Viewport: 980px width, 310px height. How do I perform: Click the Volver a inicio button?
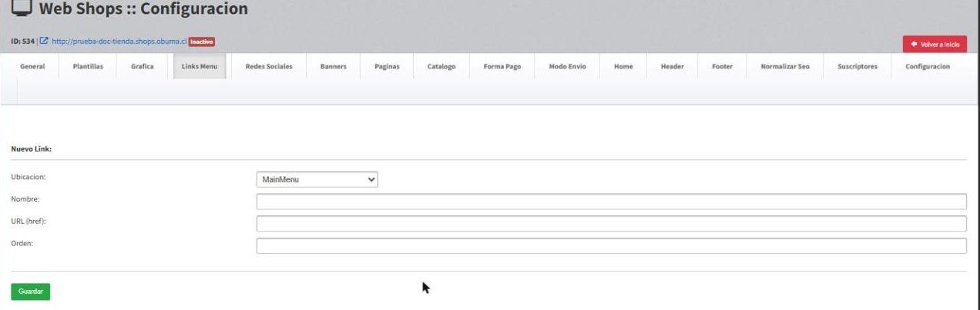click(x=935, y=45)
